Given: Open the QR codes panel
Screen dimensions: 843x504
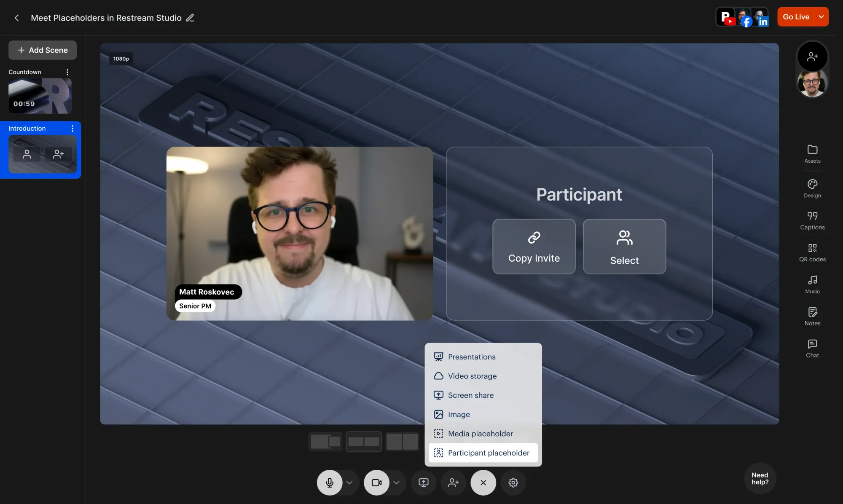Looking at the screenshot, I should (812, 252).
